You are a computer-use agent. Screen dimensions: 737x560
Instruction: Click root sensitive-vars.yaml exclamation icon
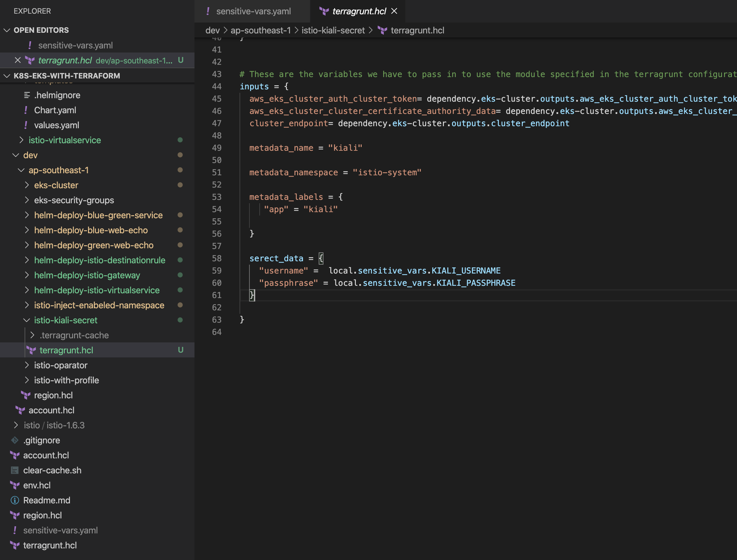click(15, 530)
